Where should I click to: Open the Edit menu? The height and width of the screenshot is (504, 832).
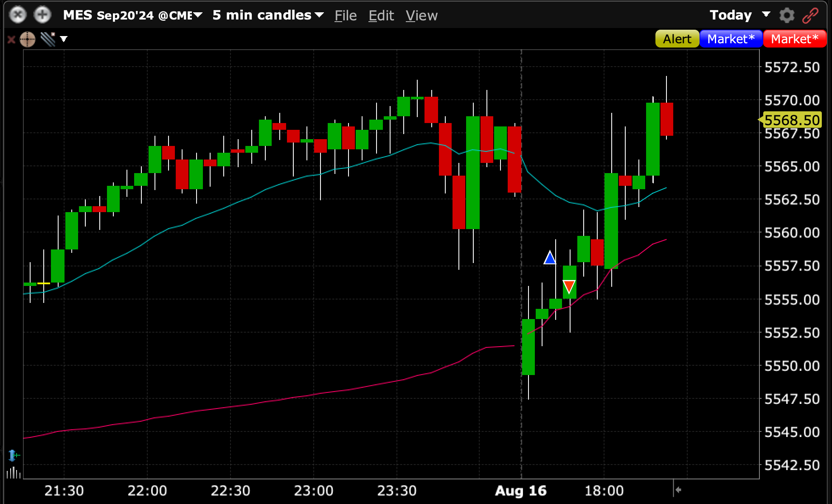(x=381, y=16)
